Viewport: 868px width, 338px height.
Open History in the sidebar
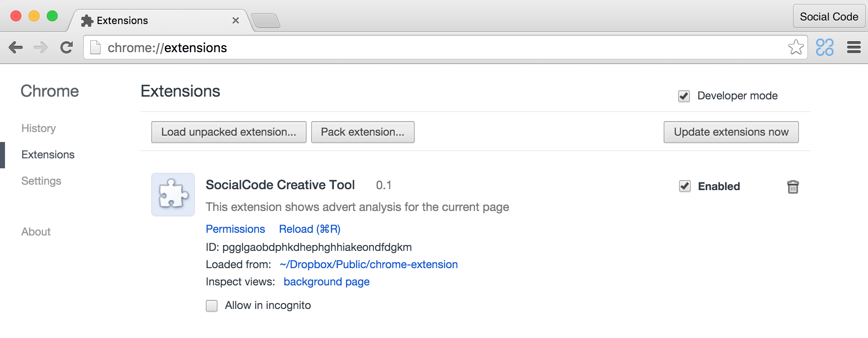pyautogui.click(x=39, y=128)
